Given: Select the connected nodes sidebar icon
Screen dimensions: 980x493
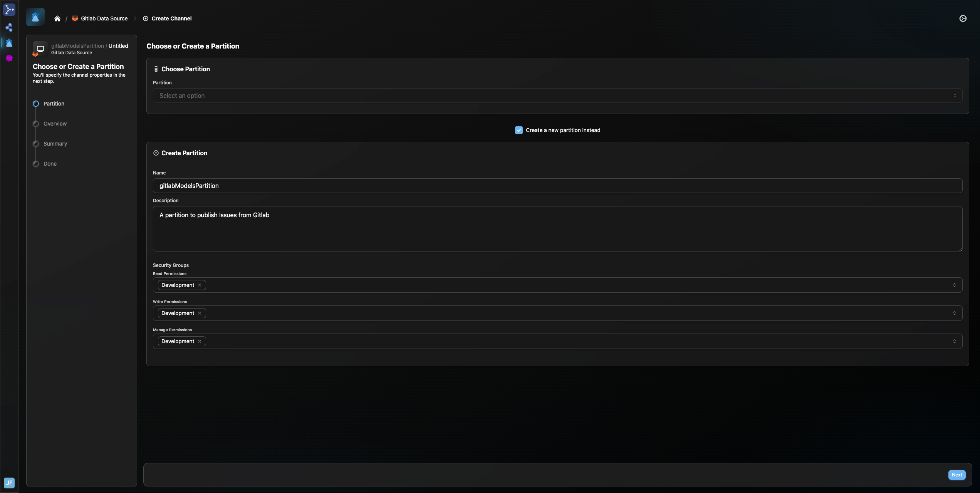Looking at the screenshot, I should 9,27.
